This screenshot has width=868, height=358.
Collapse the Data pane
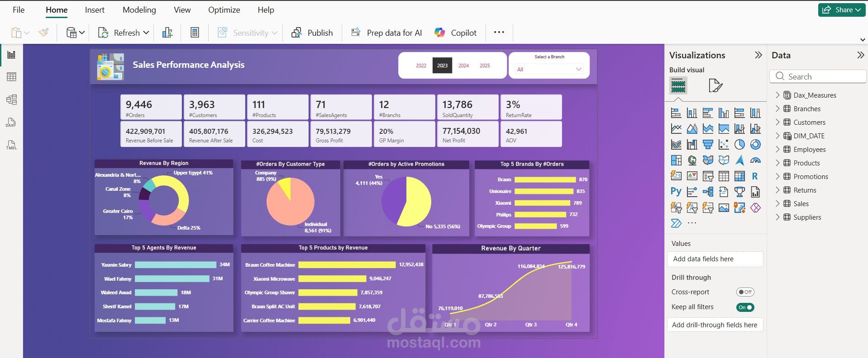point(860,55)
